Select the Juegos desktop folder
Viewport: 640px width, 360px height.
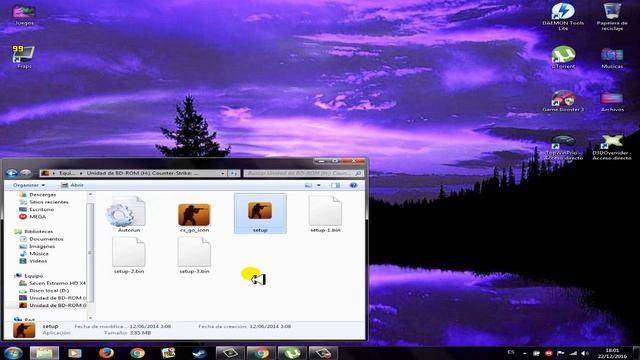[24, 15]
